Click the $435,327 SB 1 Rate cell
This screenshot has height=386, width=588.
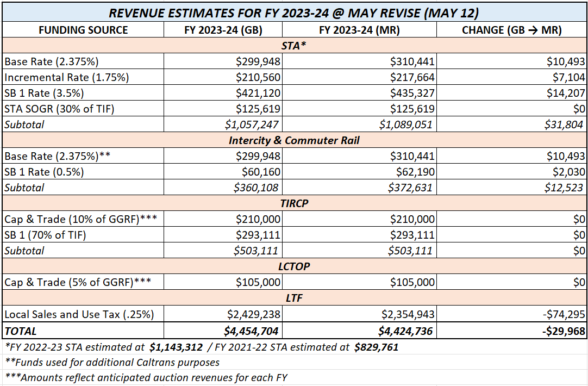[x=412, y=93]
